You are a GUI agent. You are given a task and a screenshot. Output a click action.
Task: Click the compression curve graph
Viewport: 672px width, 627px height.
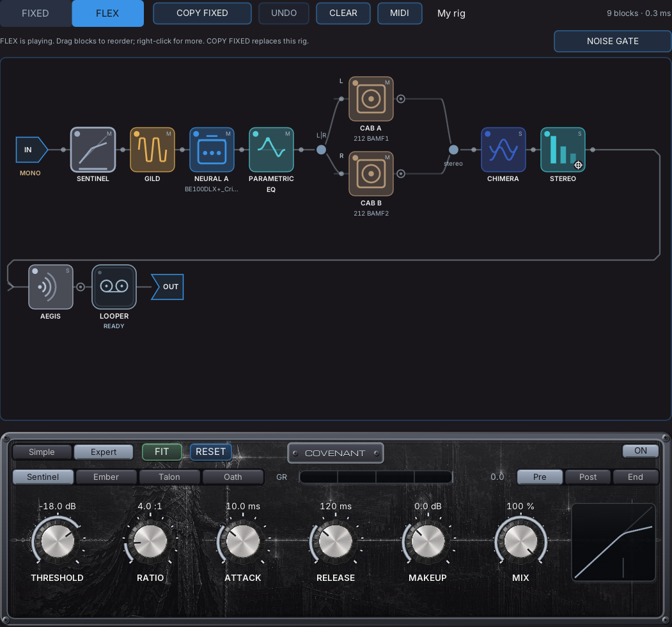point(613,543)
